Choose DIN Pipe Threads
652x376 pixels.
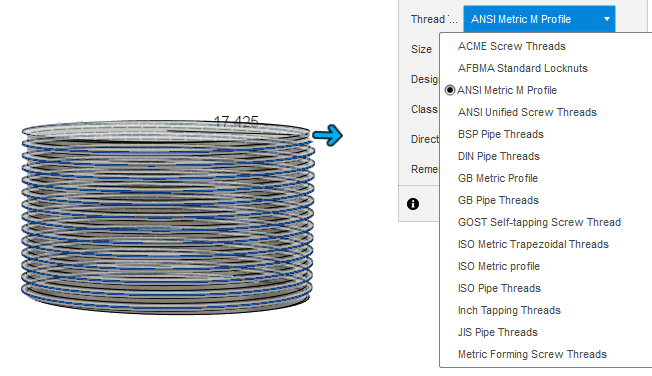(x=499, y=156)
